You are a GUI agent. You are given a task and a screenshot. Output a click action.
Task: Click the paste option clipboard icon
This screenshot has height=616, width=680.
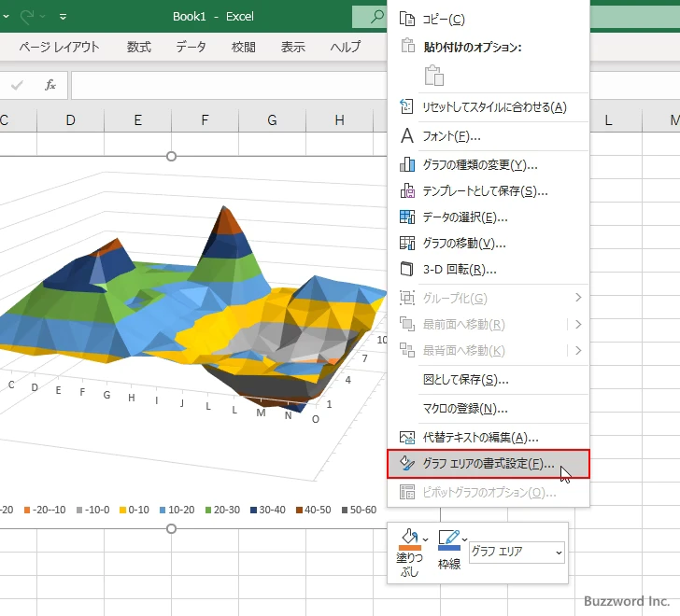(433, 76)
